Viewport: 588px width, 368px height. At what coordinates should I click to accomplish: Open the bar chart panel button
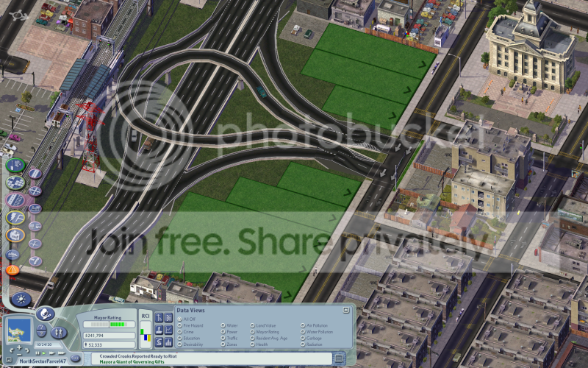click(168, 342)
